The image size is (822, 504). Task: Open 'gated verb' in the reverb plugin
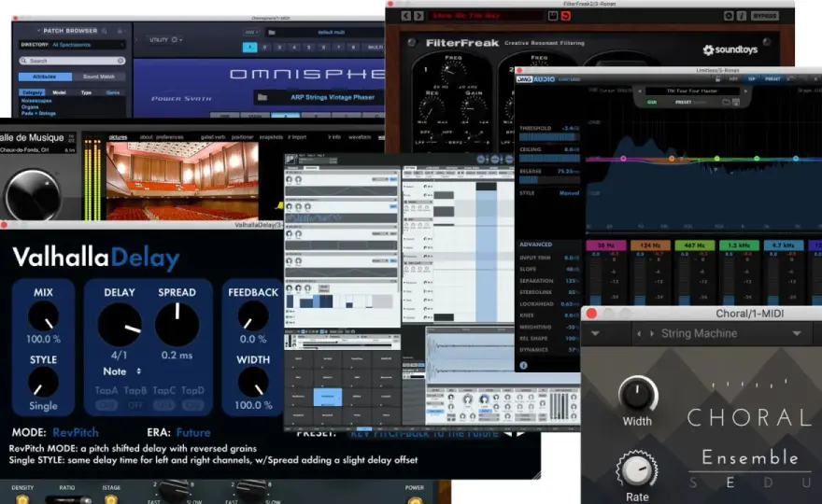point(213,137)
